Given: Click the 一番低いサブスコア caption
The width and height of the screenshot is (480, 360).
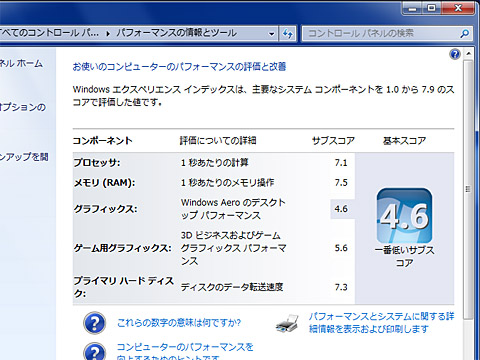Looking at the screenshot, I should tap(404, 256).
